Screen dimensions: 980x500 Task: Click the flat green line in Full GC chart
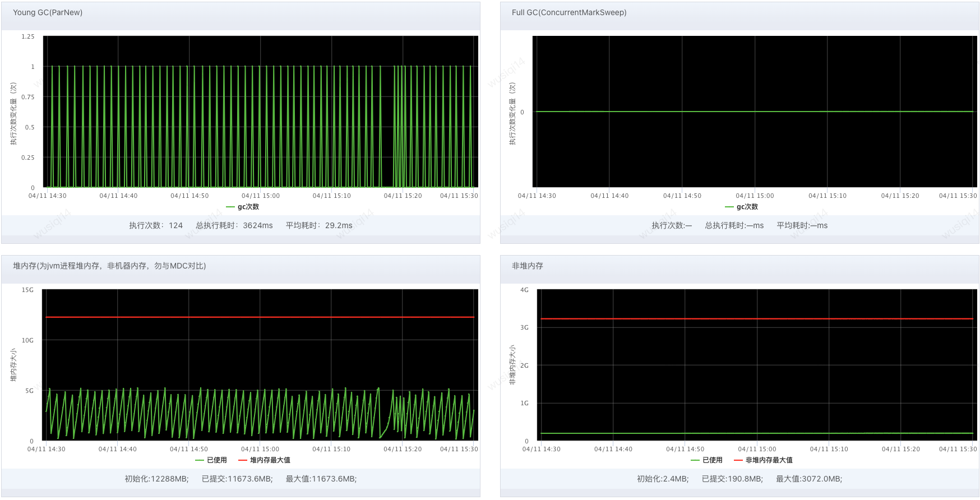click(x=754, y=112)
